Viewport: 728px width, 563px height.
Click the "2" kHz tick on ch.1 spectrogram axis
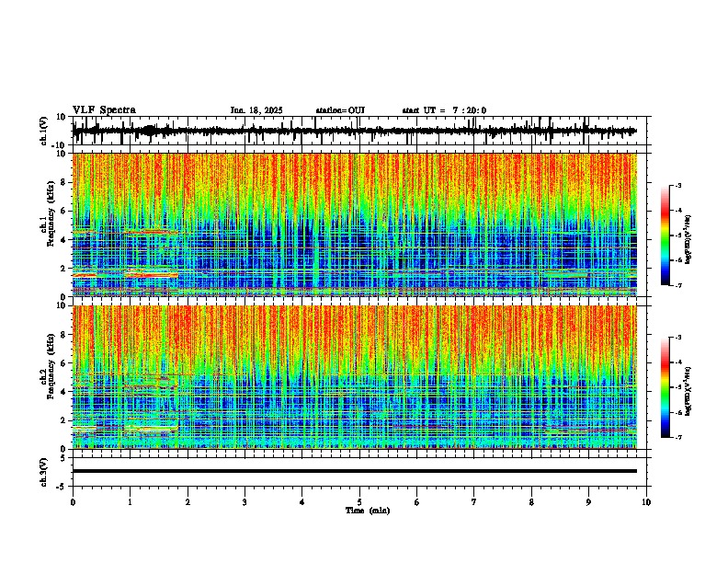coord(64,269)
